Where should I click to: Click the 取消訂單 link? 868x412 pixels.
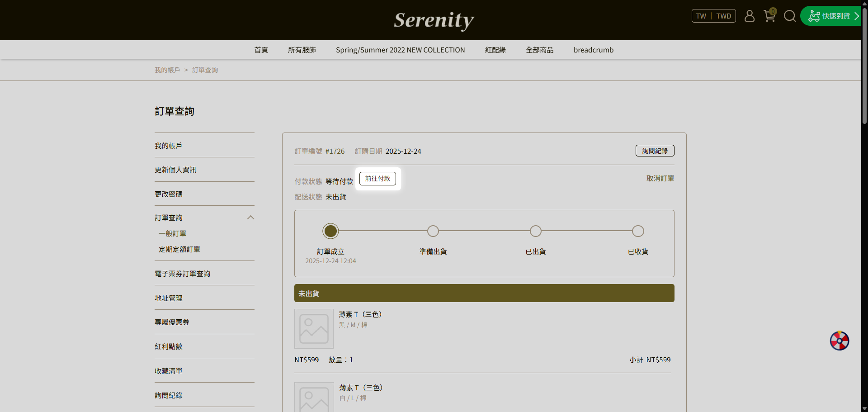pyautogui.click(x=660, y=178)
